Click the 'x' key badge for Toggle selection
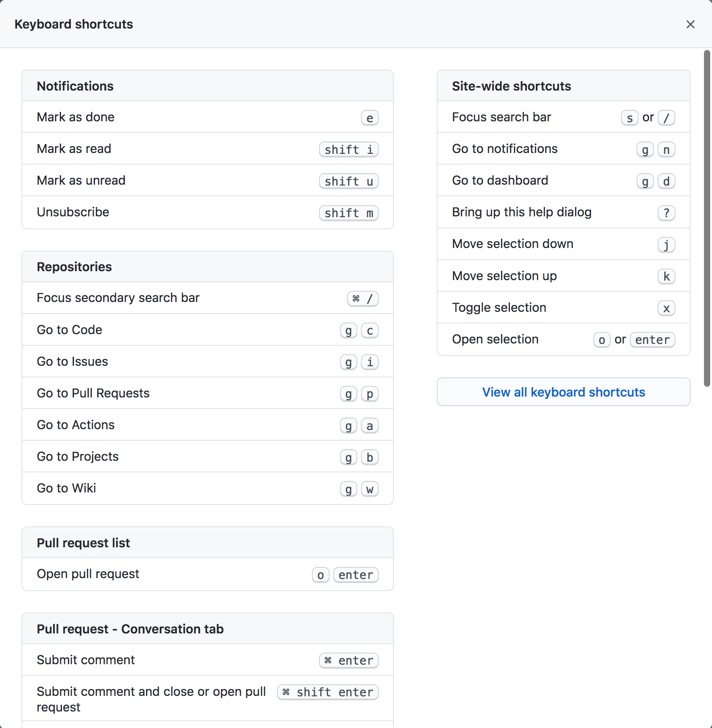This screenshot has width=712, height=728. [666, 308]
